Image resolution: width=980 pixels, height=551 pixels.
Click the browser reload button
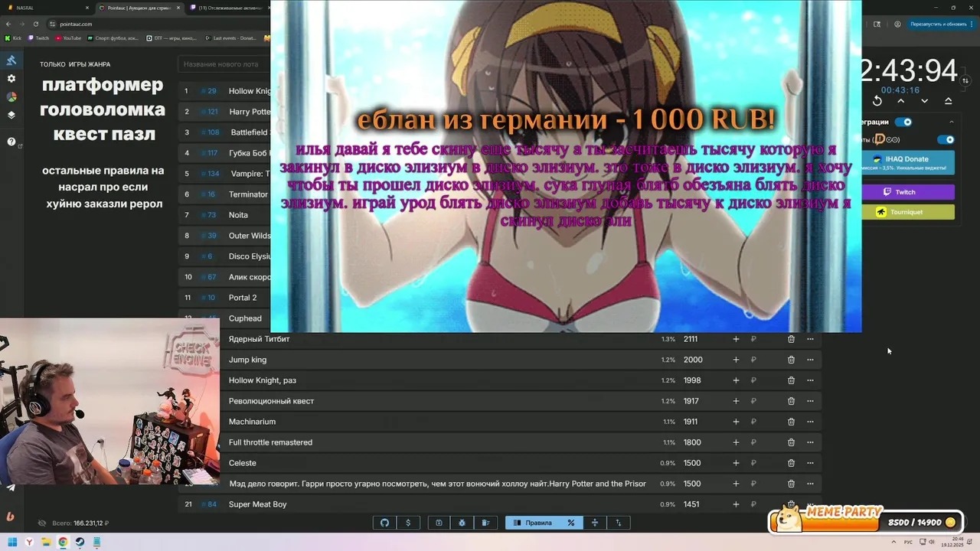point(36,24)
